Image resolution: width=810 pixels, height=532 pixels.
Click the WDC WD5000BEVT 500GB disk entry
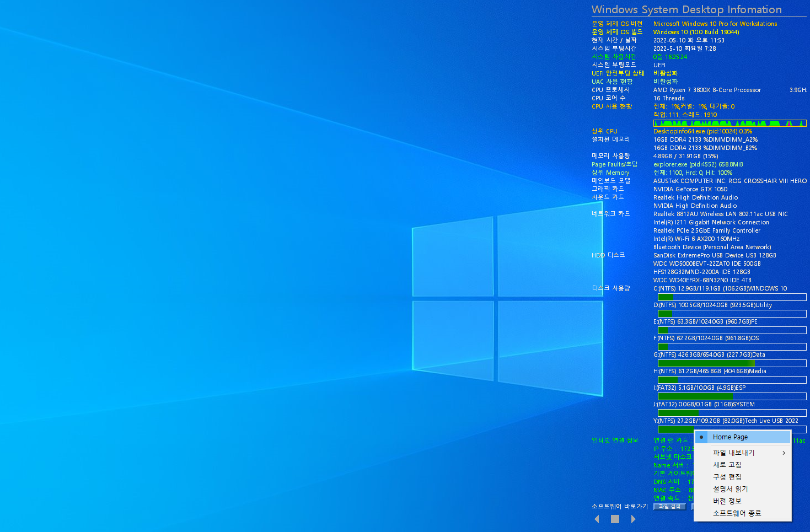(707, 264)
